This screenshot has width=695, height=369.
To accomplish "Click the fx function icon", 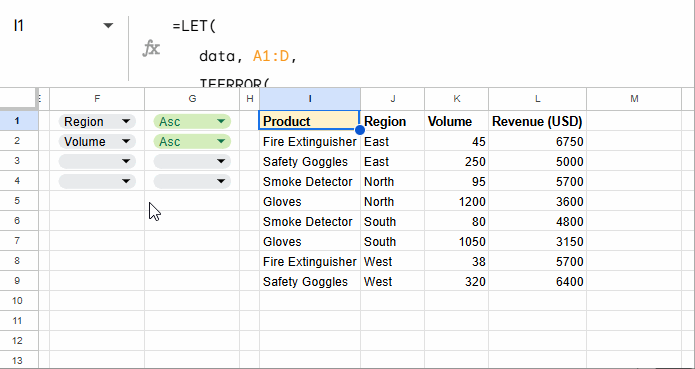I will [151, 48].
